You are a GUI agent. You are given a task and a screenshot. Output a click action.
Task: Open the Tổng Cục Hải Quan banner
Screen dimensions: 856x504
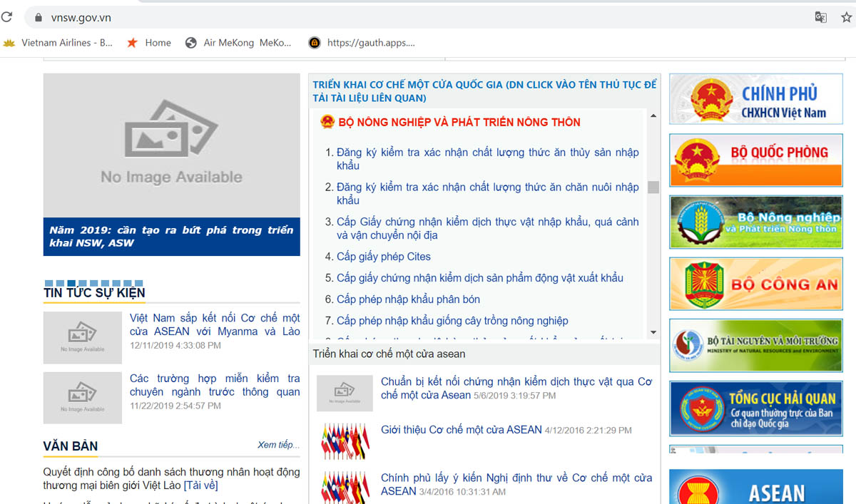(x=756, y=408)
